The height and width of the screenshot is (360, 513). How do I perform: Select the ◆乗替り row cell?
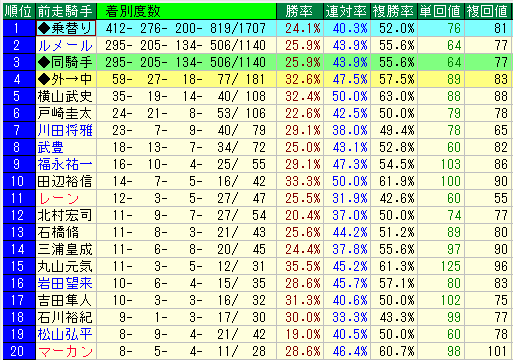pos(66,28)
